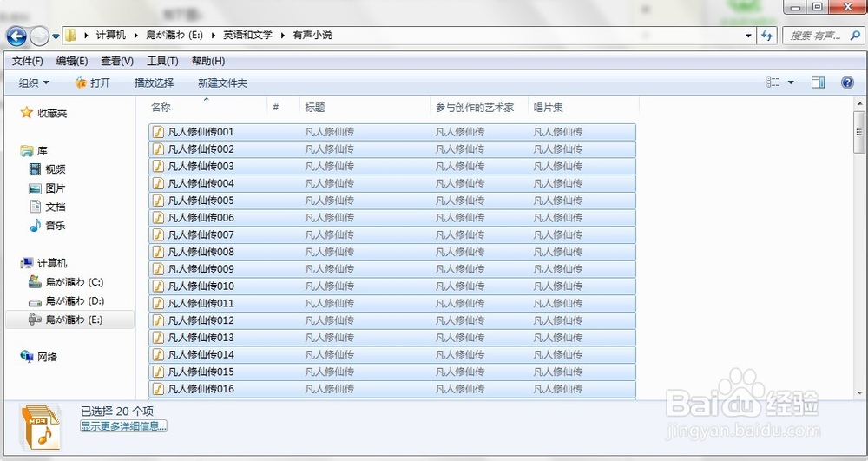This screenshot has width=868, height=461.
Task: Open the recent locations history arrow
Action: 56,36
